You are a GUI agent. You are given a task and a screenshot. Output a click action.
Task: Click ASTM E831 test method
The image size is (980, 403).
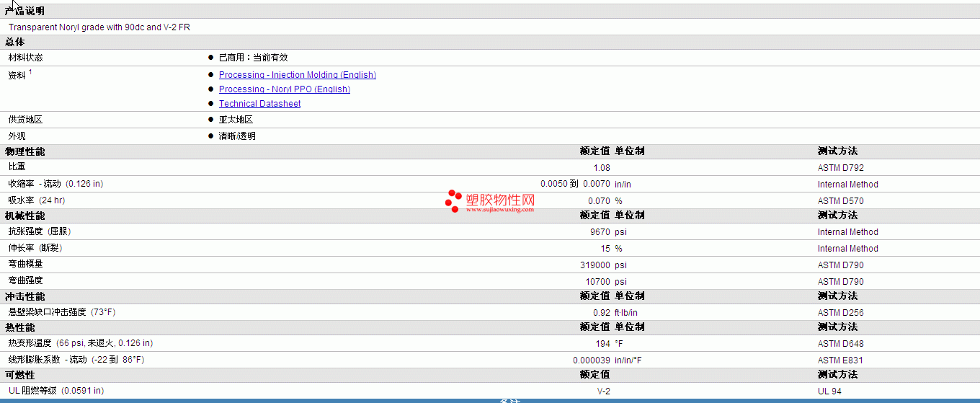pos(840,360)
